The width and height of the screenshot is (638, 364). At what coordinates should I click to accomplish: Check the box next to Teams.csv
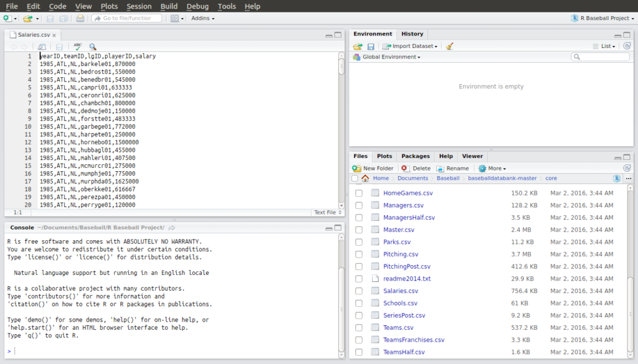tap(359, 327)
